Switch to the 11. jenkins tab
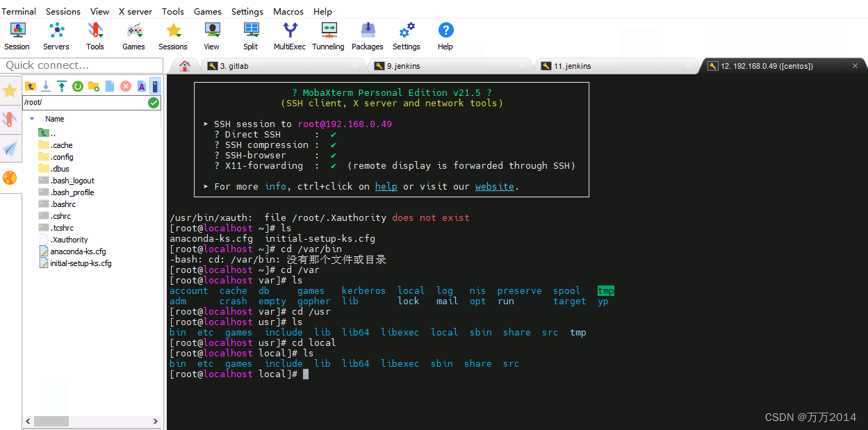 tap(618, 66)
